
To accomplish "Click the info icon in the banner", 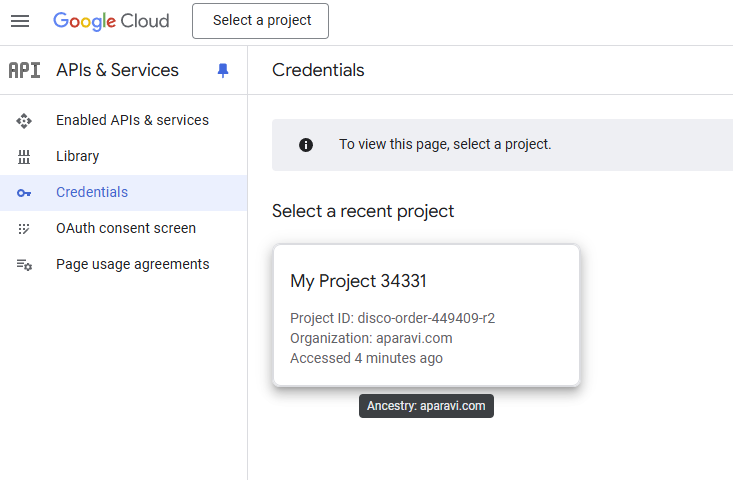I will 306,145.
